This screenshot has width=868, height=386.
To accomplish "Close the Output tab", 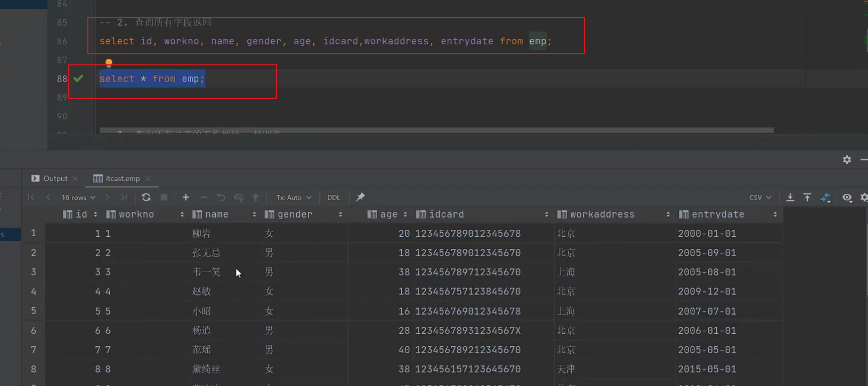I will point(75,178).
